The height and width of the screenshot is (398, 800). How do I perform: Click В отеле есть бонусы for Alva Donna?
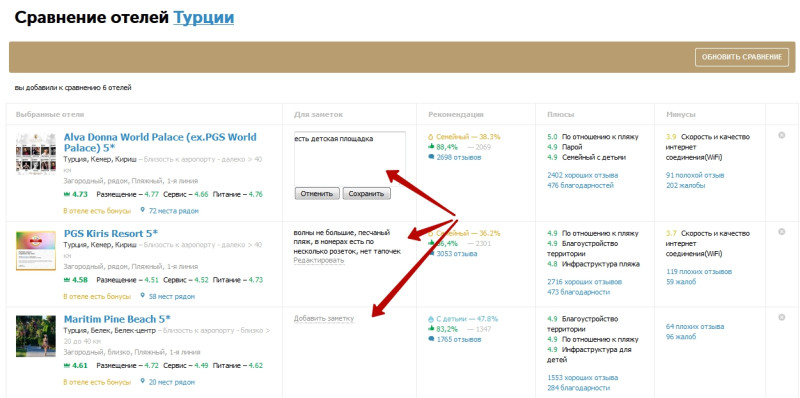pyautogui.click(x=97, y=211)
